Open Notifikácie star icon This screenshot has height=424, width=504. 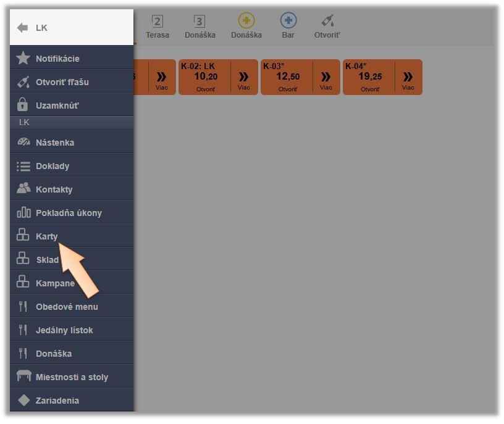point(23,59)
